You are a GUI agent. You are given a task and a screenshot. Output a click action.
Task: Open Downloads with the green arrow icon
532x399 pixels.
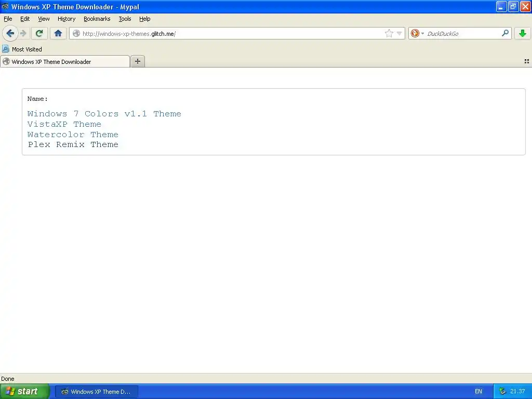pyautogui.click(x=523, y=33)
